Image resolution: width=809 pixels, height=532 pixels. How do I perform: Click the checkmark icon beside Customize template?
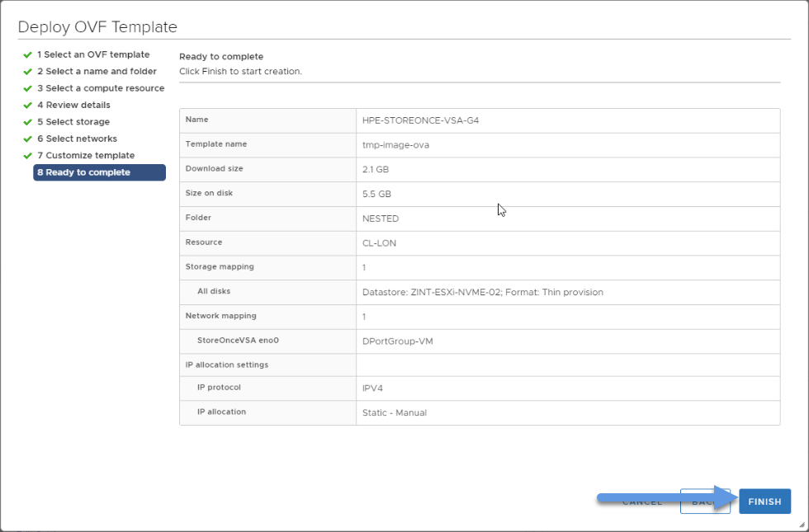coord(28,156)
